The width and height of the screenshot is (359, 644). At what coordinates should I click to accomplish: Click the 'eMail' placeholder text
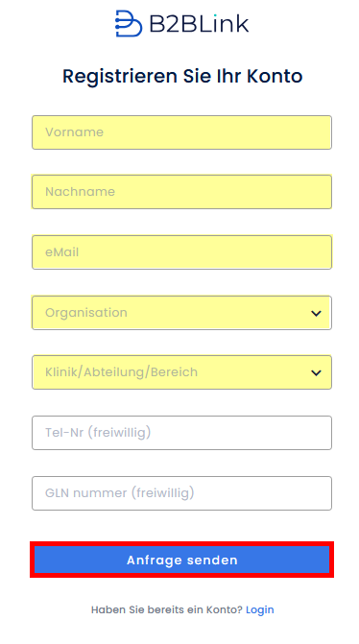coord(62,252)
